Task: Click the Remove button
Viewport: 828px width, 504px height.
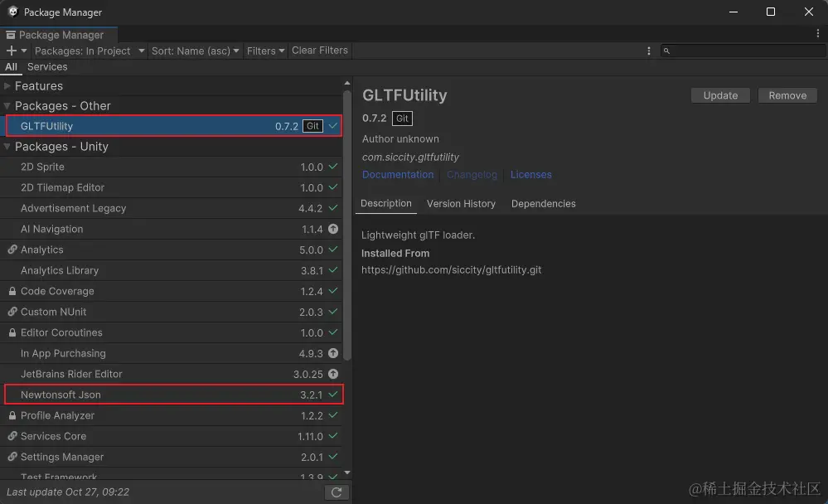Action: click(787, 95)
